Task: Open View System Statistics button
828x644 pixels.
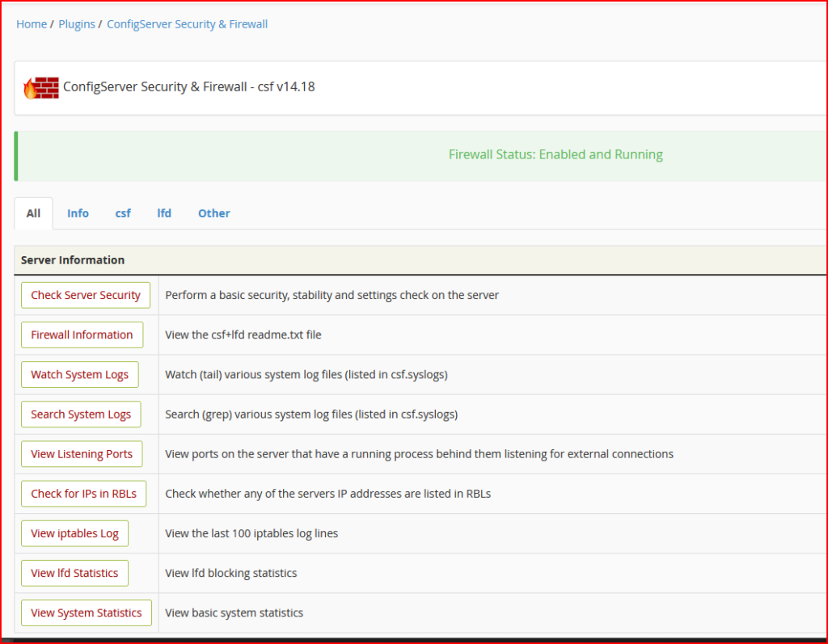Action: pos(86,612)
